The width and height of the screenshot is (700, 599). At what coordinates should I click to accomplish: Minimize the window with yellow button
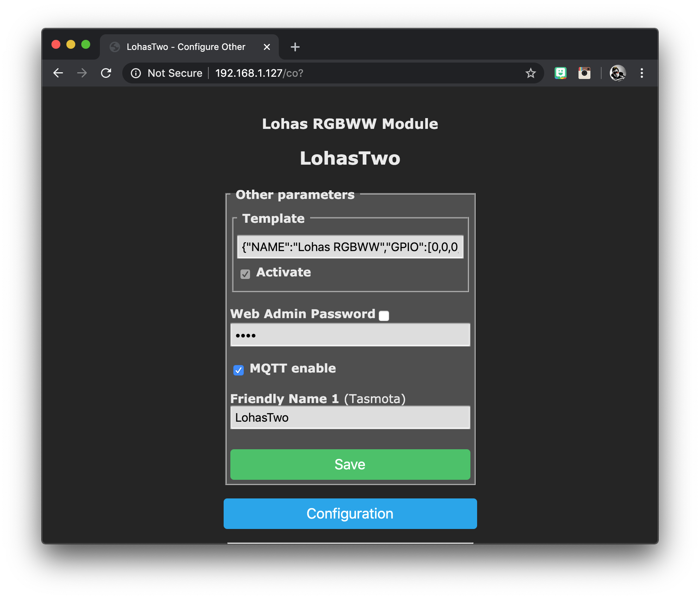coord(71,45)
